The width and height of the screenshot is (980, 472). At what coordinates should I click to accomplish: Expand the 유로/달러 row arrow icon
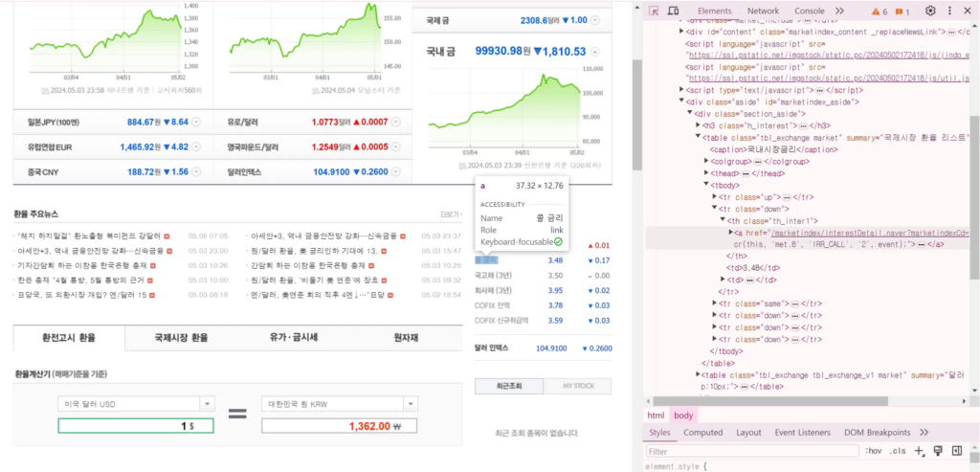(x=396, y=122)
